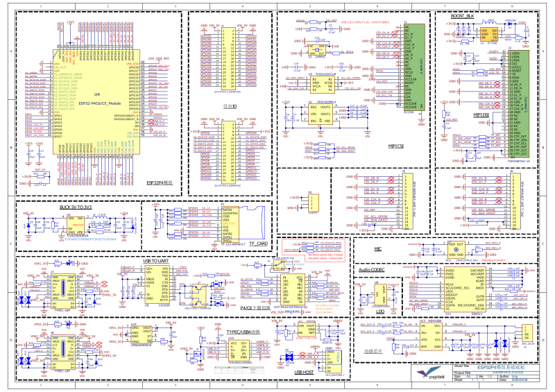Click the lower 2x17 pin header symbol
This screenshot has height=392, width=555.
tap(228, 151)
